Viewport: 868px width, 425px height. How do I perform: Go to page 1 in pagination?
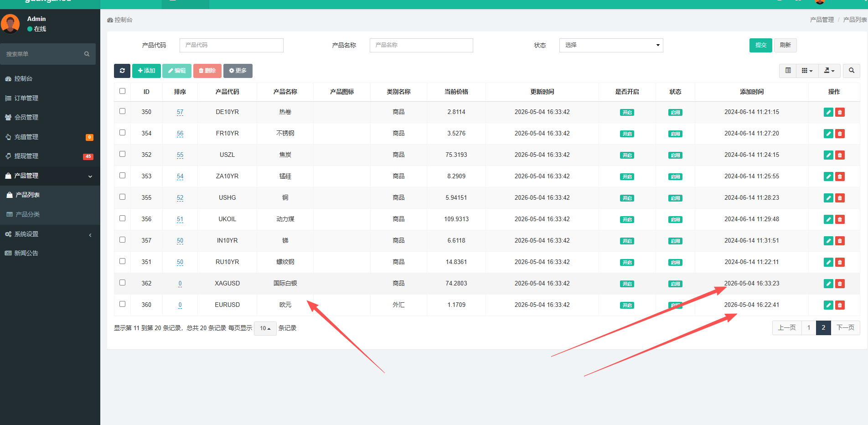[809, 328]
